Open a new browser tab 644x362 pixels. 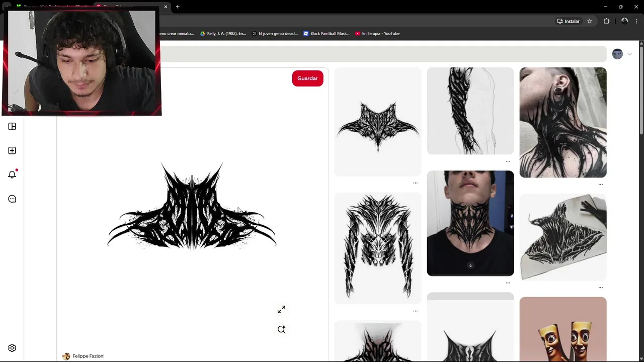178,7
